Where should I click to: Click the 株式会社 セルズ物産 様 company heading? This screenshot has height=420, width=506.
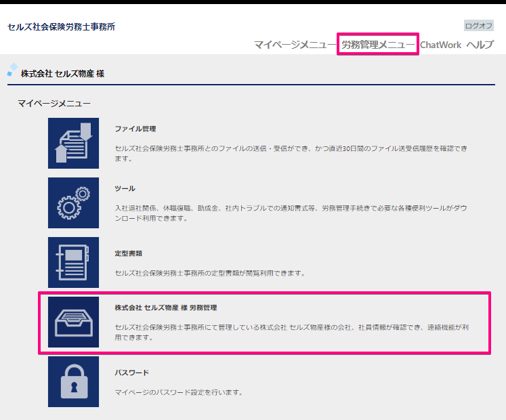point(62,74)
